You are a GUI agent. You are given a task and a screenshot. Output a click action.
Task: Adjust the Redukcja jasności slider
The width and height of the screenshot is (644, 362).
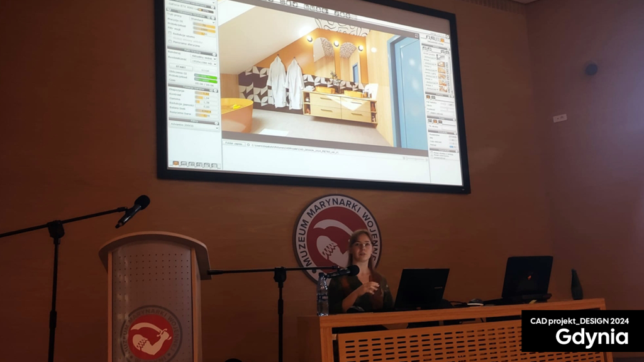click(x=206, y=107)
